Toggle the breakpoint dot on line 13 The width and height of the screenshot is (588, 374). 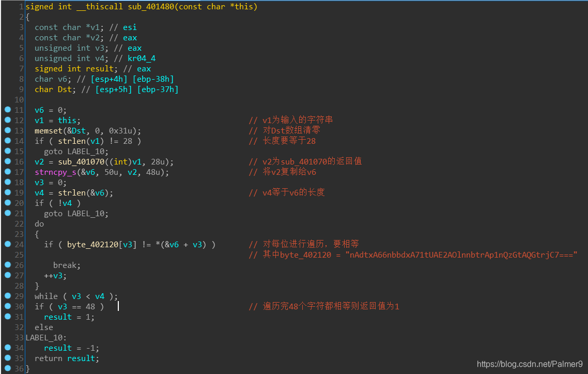click(x=8, y=130)
